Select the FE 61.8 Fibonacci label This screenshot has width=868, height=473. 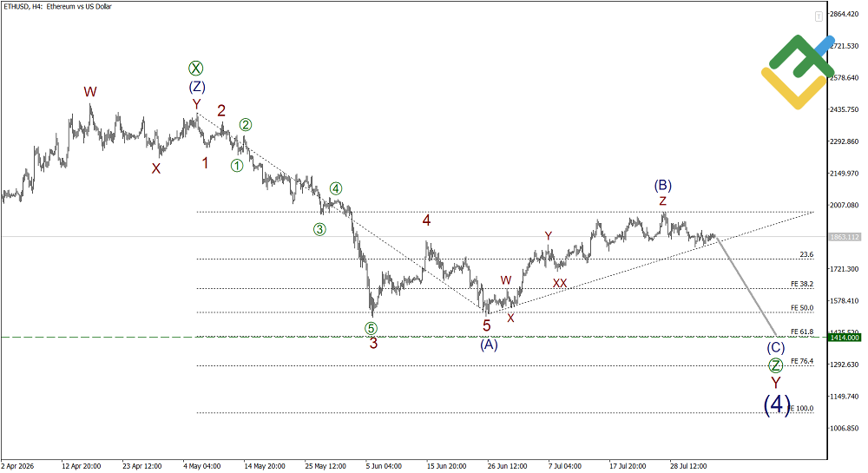click(802, 332)
